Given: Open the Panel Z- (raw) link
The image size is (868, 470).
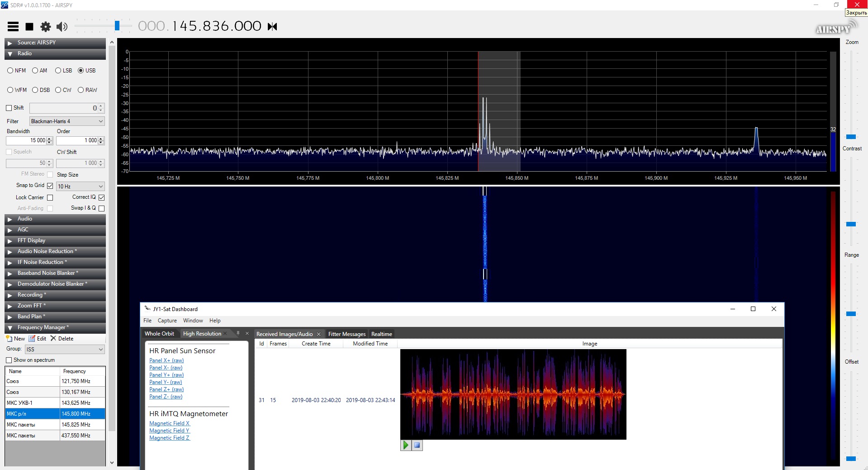Looking at the screenshot, I should click(x=166, y=397).
